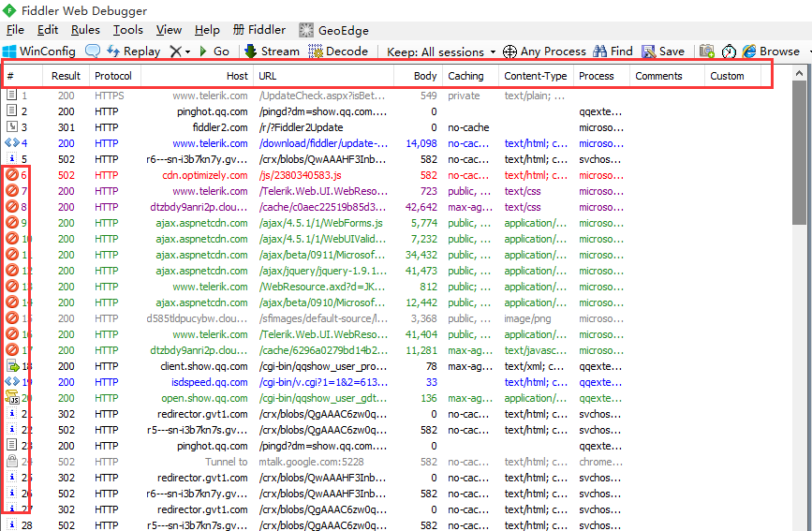Save the sessions

point(663,52)
